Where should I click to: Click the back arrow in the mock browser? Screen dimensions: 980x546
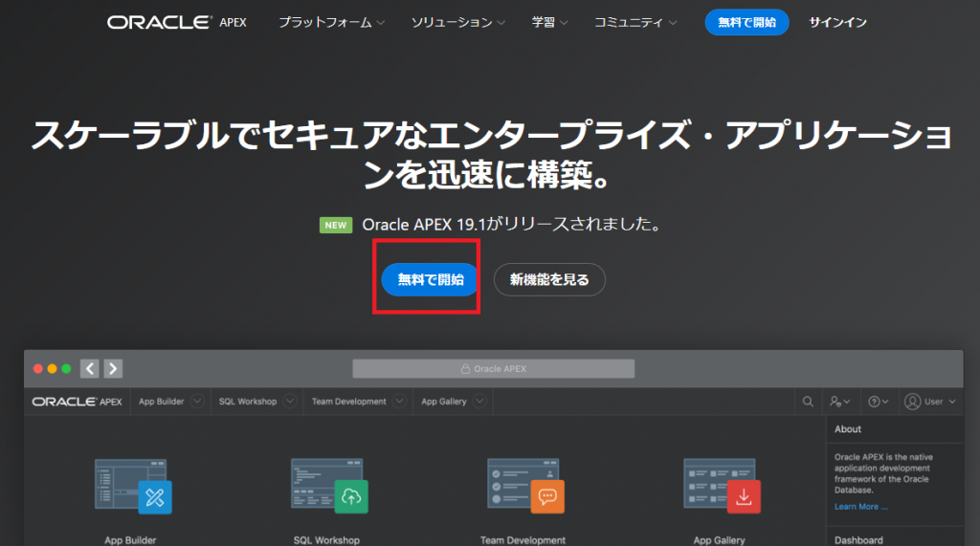[89, 368]
